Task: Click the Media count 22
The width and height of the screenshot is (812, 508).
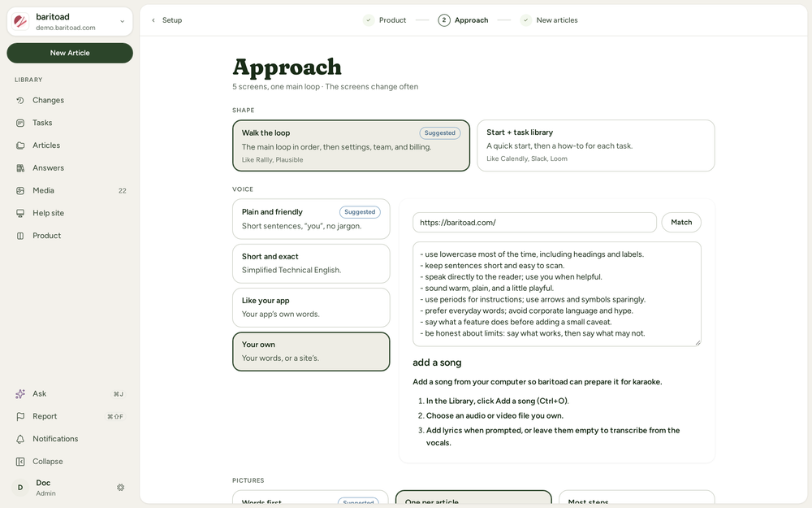Action: point(123,191)
